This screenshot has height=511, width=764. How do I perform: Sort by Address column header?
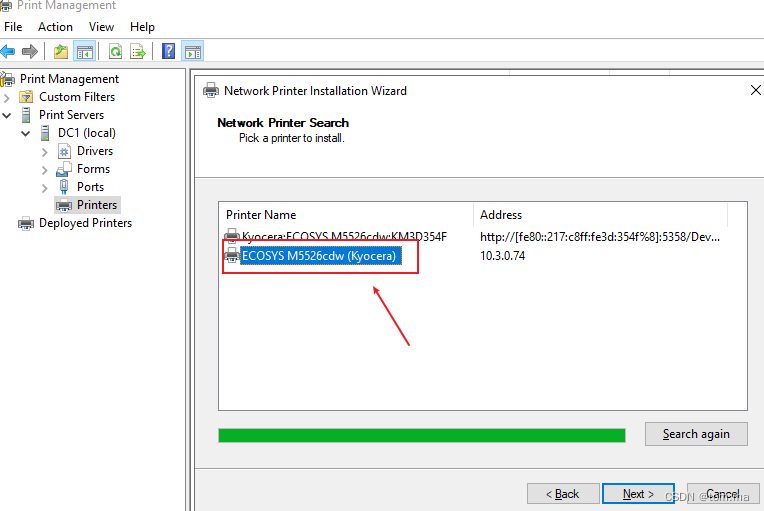coord(600,215)
